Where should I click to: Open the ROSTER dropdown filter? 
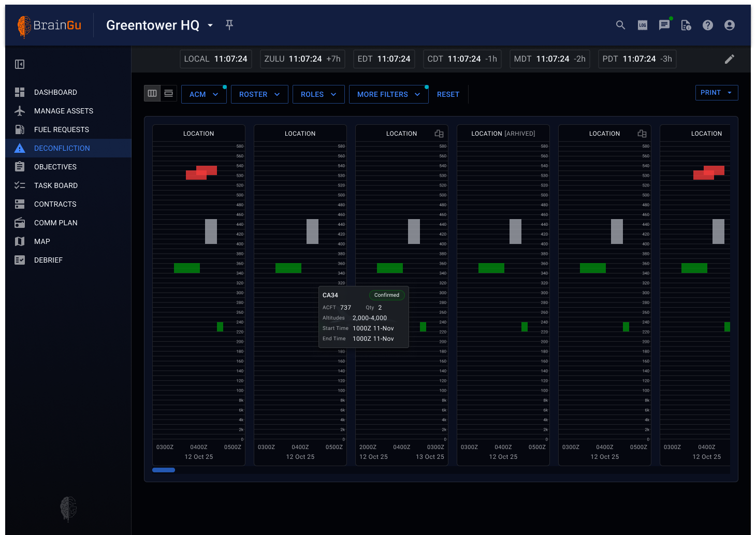point(259,94)
